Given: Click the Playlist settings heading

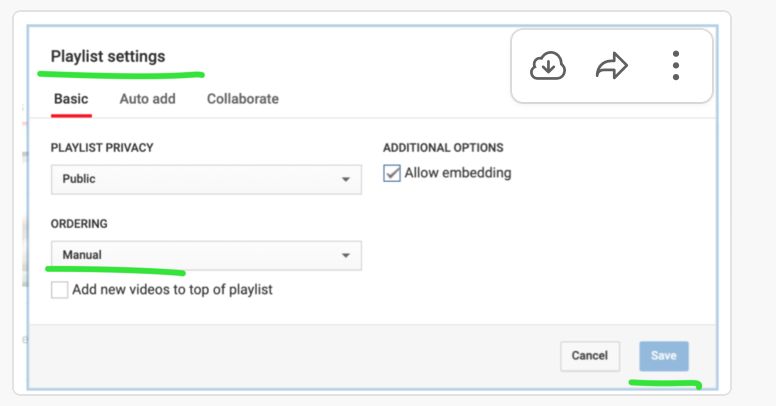Looking at the screenshot, I should tap(108, 56).
